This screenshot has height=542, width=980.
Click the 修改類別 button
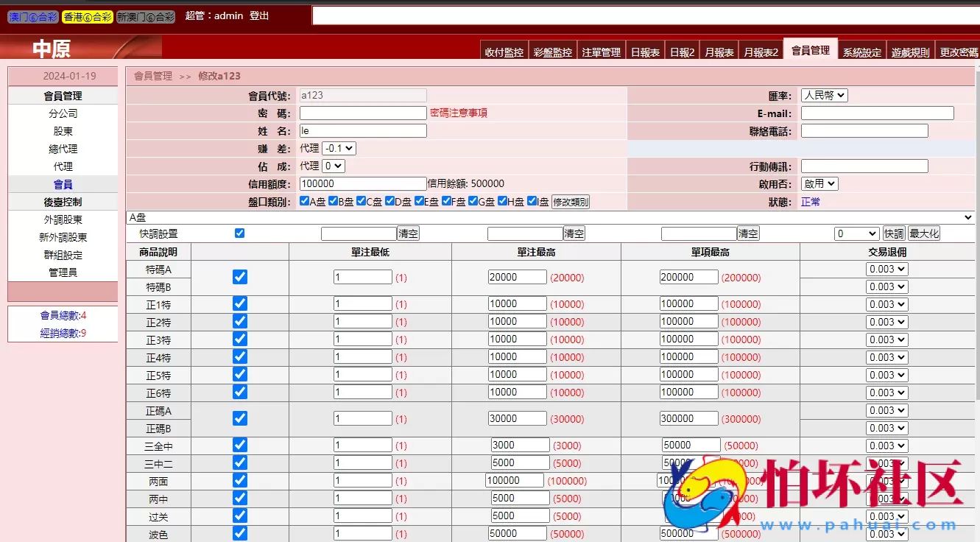tap(571, 201)
